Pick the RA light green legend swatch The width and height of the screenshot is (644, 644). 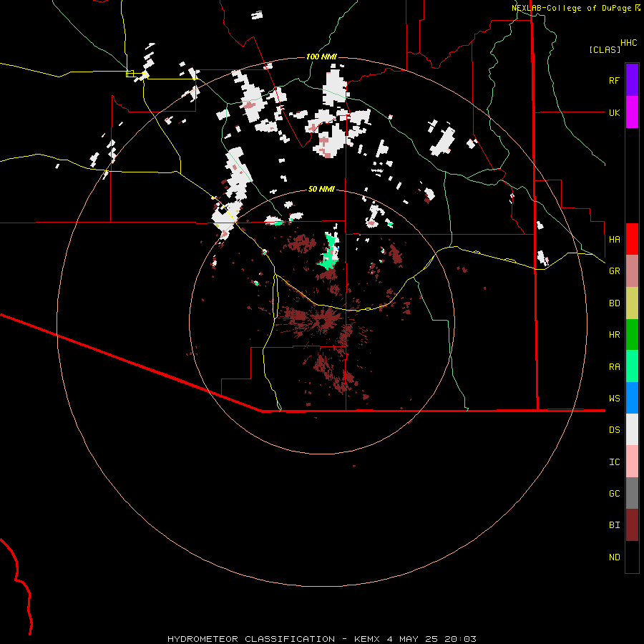(x=632, y=366)
